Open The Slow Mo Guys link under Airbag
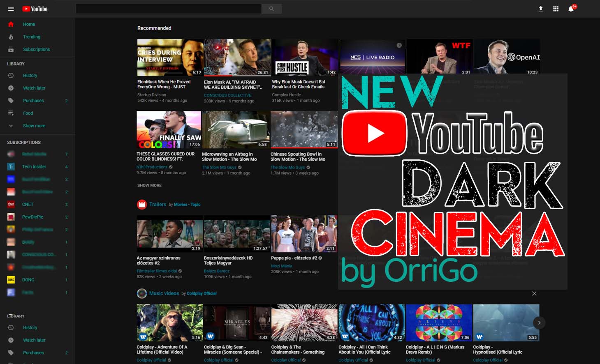 click(x=219, y=168)
